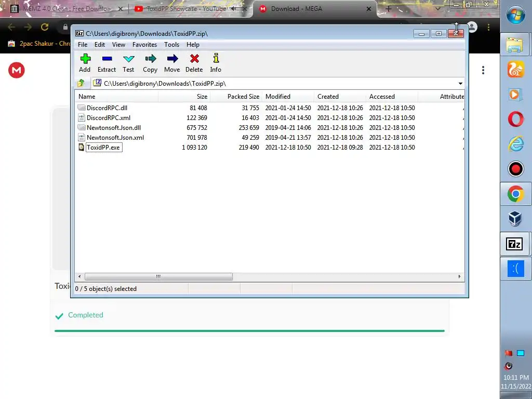Close the Download - MEGA tab
Image resolution: width=532 pixels, height=399 pixels.
pyautogui.click(x=369, y=9)
